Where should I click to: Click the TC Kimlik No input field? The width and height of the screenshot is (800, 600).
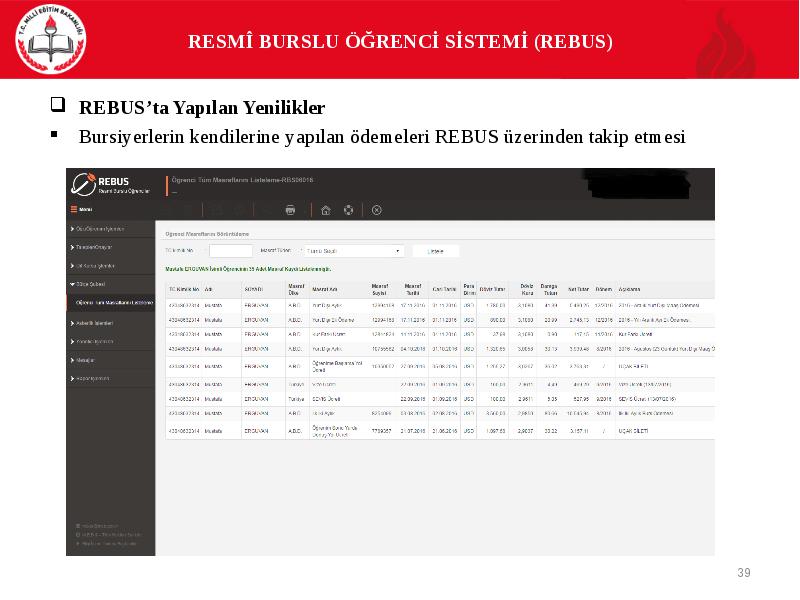(231, 251)
